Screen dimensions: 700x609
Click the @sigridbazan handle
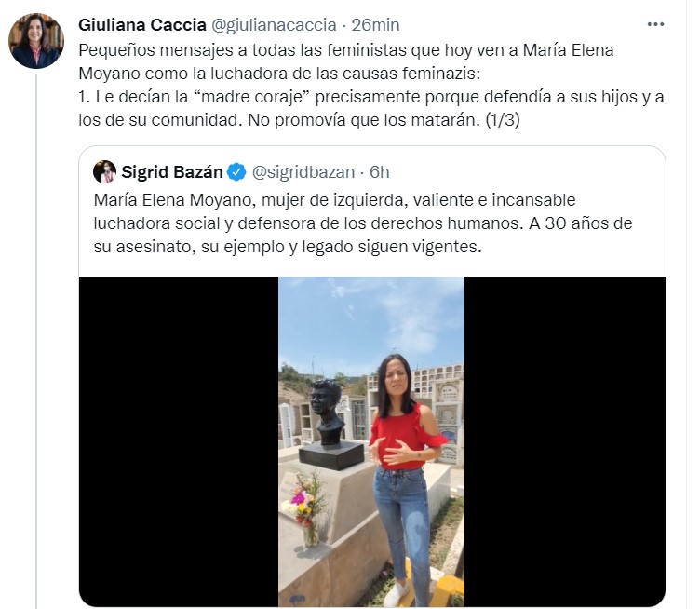point(303,172)
